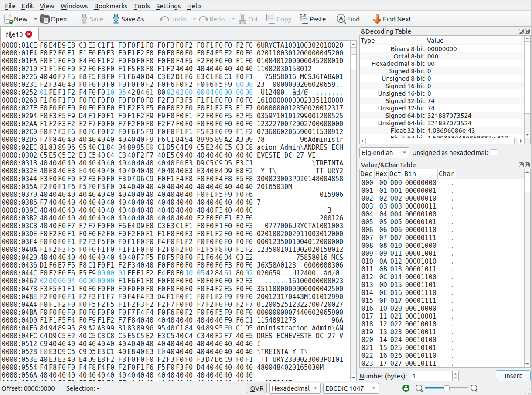Close the file10 tab
The width and height of the screenshot is (532, 395).
click(29, 34)
